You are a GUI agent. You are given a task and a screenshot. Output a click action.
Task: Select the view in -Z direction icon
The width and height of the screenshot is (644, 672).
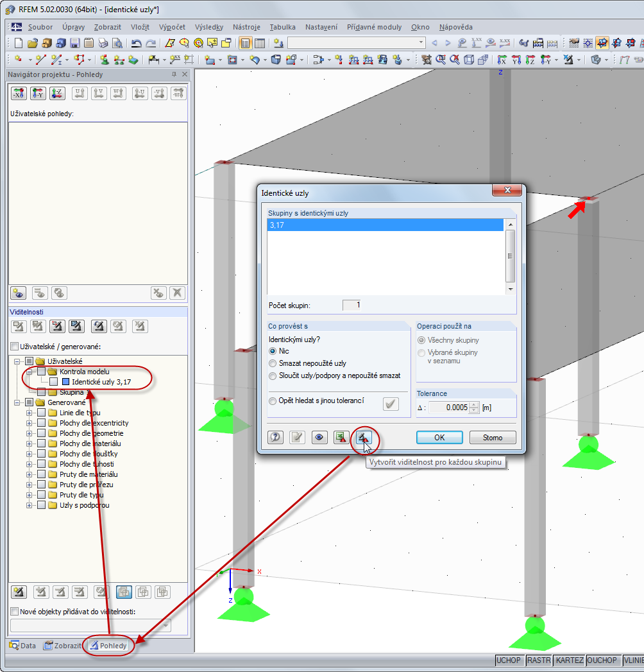coord(57,93)
